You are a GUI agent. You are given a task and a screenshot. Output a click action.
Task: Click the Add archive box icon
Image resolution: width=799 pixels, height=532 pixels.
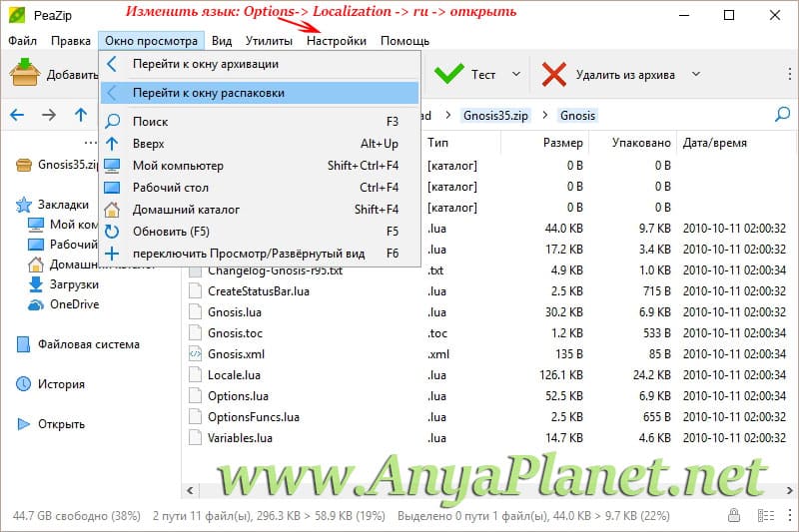(24, 72)
